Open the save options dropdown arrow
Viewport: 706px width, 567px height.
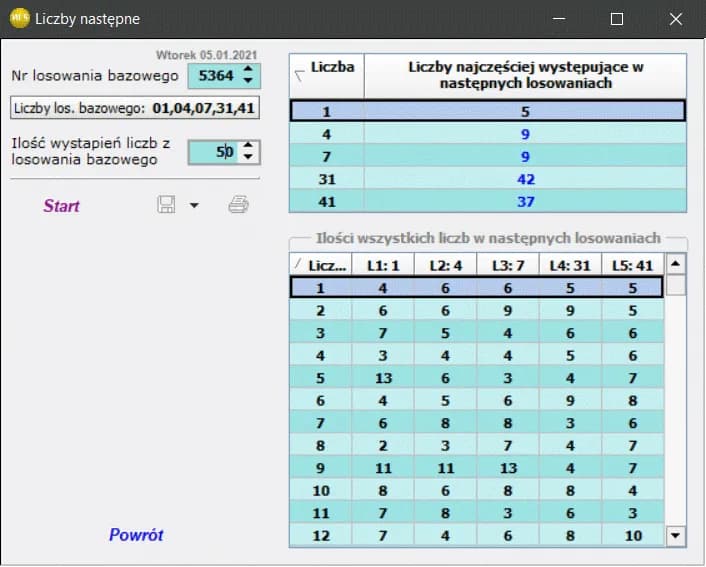click(194, 206)
